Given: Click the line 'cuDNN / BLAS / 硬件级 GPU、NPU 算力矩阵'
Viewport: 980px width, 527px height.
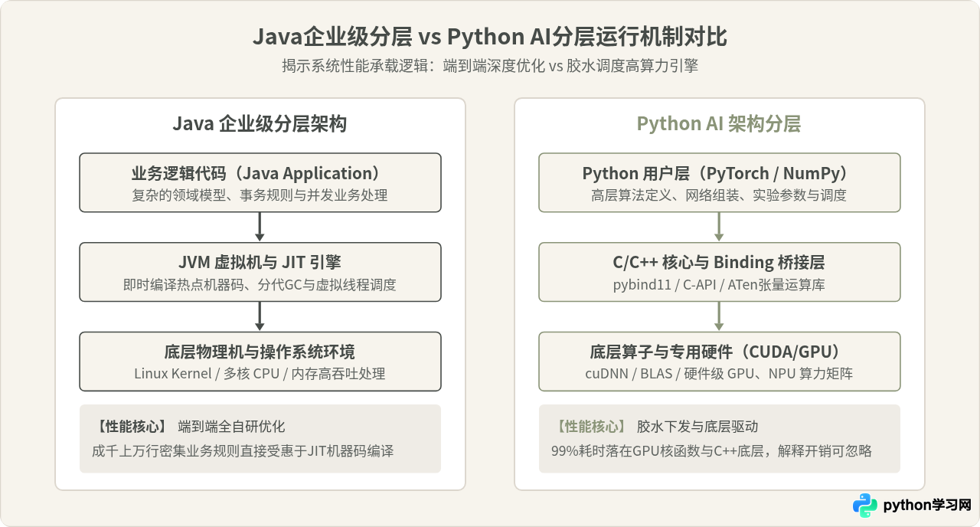Looking at the screenshot, I should pyautogui.click(x=719, y=374).
